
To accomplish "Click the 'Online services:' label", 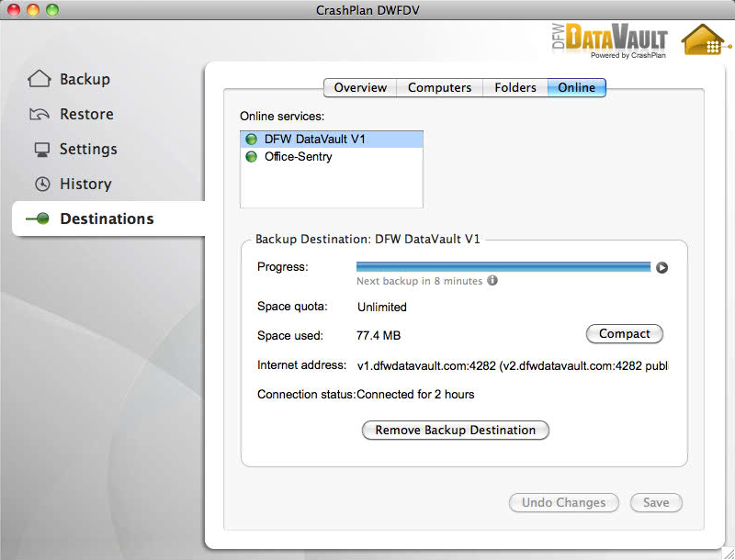I will [x=282, y=116].
